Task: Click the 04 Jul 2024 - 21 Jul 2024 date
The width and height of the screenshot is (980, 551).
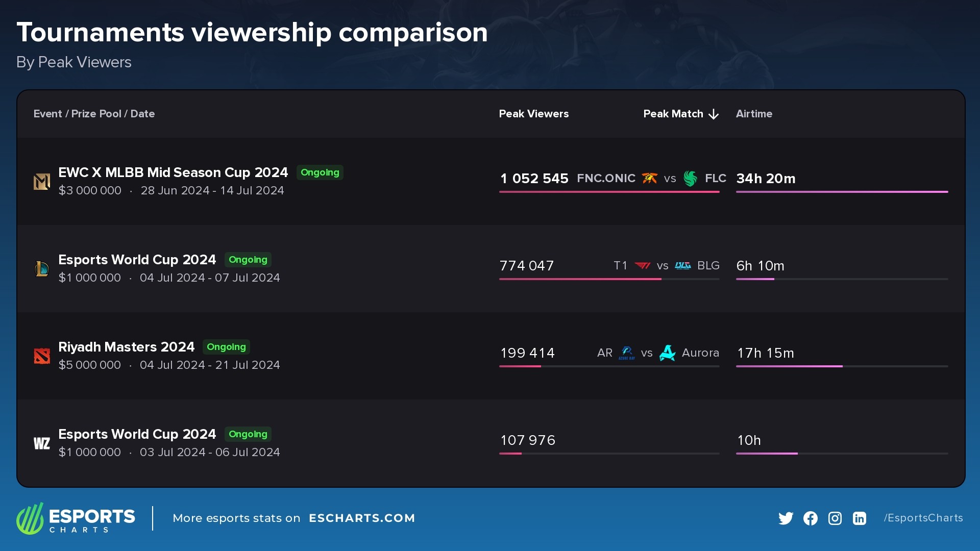Action: click(x=210, y=365)
